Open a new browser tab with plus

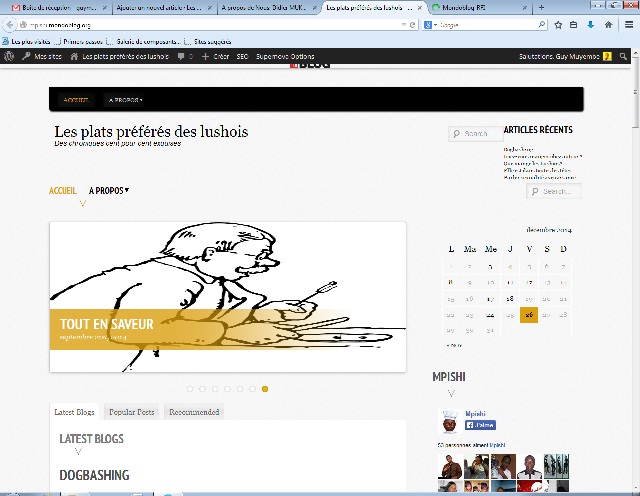541,7
